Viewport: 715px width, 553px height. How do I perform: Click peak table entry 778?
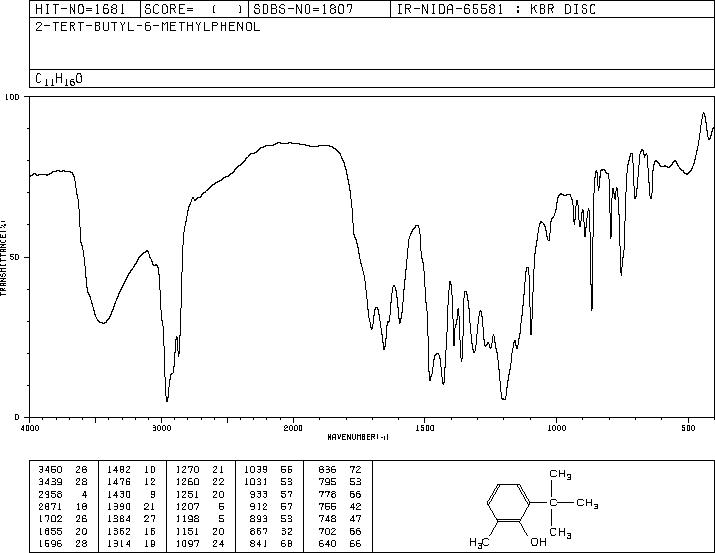tap(327, 494)
